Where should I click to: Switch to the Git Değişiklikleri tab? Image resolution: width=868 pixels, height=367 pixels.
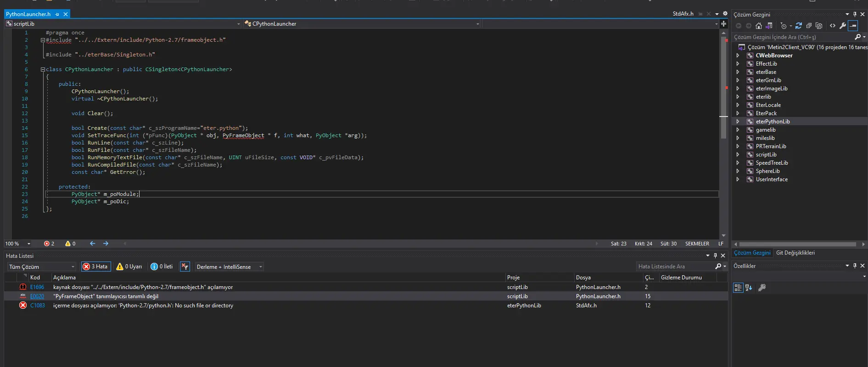point(795,253)
